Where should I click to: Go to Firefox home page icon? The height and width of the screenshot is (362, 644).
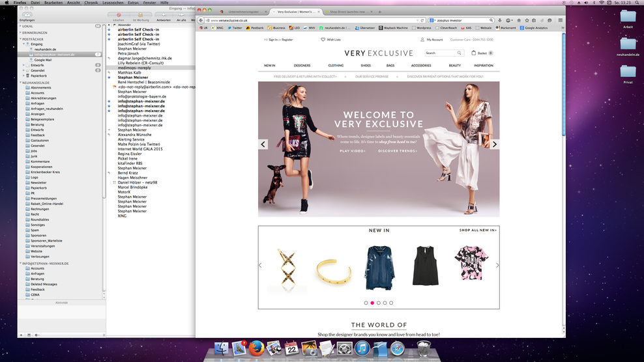pyautogui.click(x=519, y=20)
